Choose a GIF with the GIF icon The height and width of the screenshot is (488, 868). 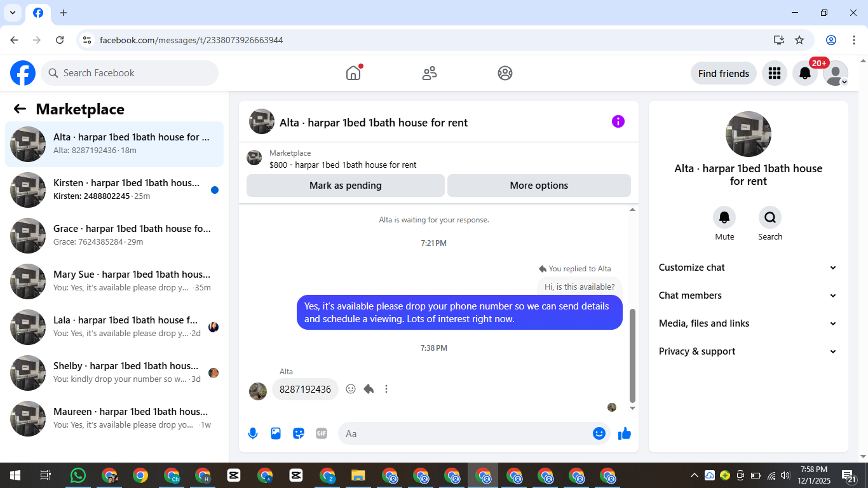coord(322,433)
